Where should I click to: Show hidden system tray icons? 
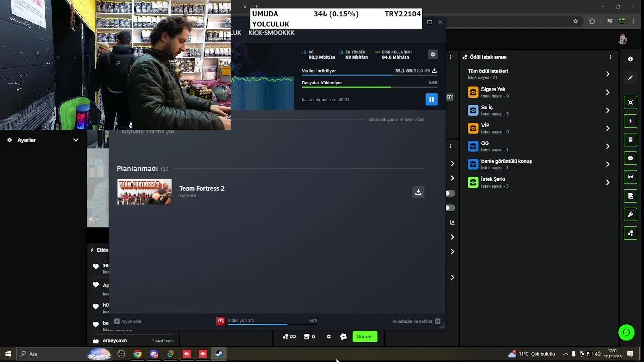565,354
